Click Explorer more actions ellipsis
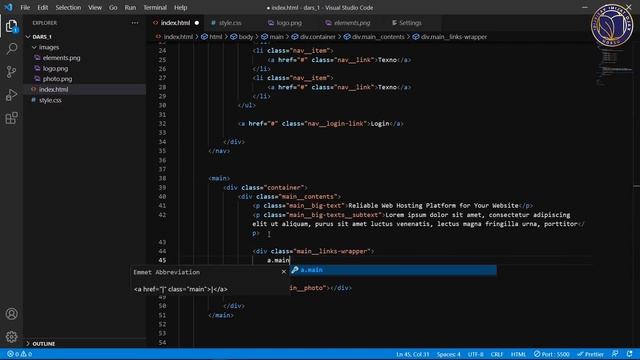Image resolution: width=640 pixels, height=360 pixels. coord(135,23)
